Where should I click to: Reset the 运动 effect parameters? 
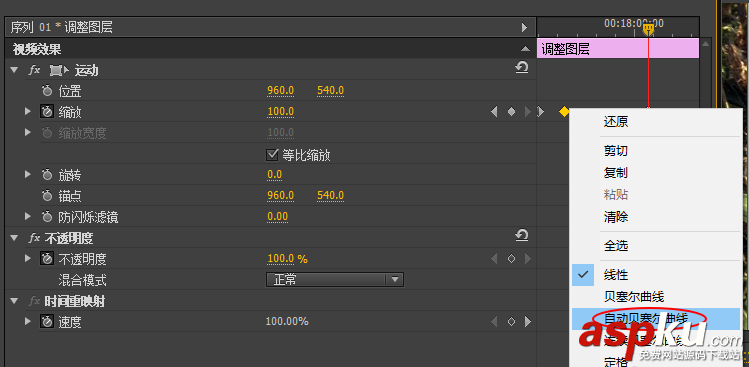tap(522, 68)
